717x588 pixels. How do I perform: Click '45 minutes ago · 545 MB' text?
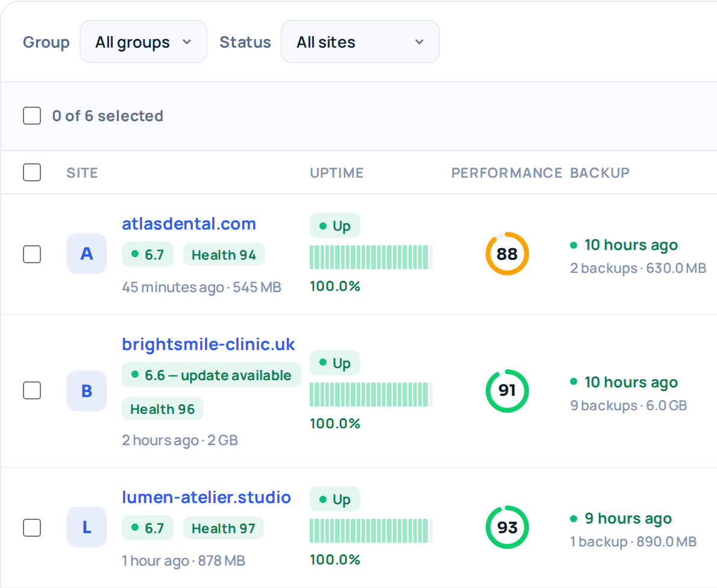click(201, 287)
